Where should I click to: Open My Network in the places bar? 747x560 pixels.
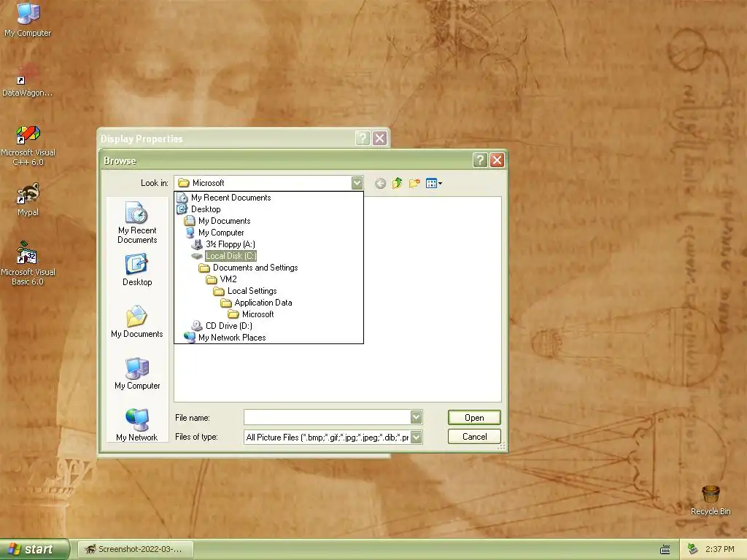click(137, 425)
